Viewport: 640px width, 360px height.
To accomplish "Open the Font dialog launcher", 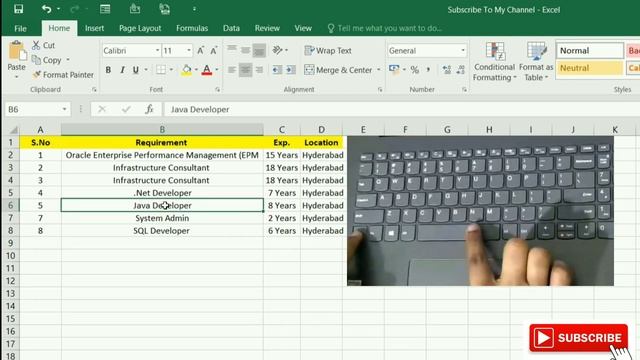I will [218, 89].
